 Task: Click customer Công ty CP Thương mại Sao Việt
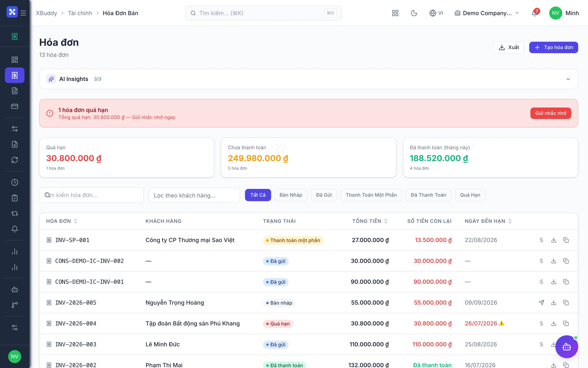190,240
